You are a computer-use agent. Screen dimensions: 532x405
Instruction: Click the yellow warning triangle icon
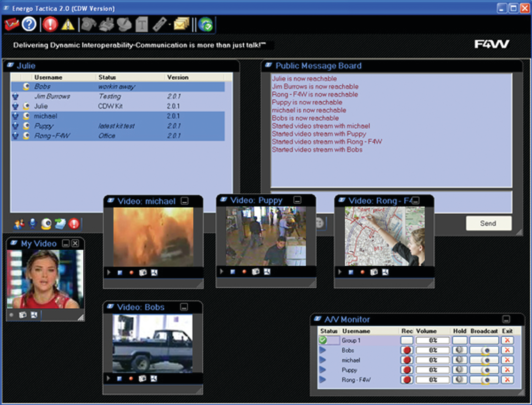click(68, 25)
